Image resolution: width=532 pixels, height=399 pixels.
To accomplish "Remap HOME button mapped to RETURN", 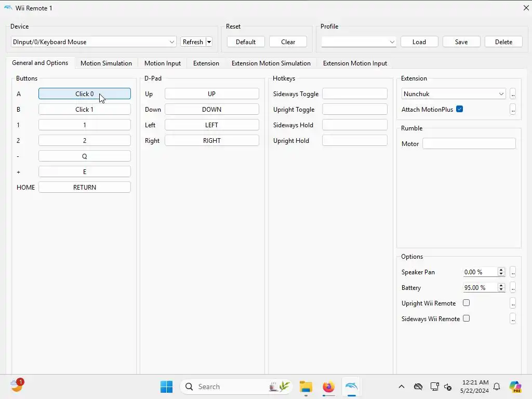I will [85, 187].
